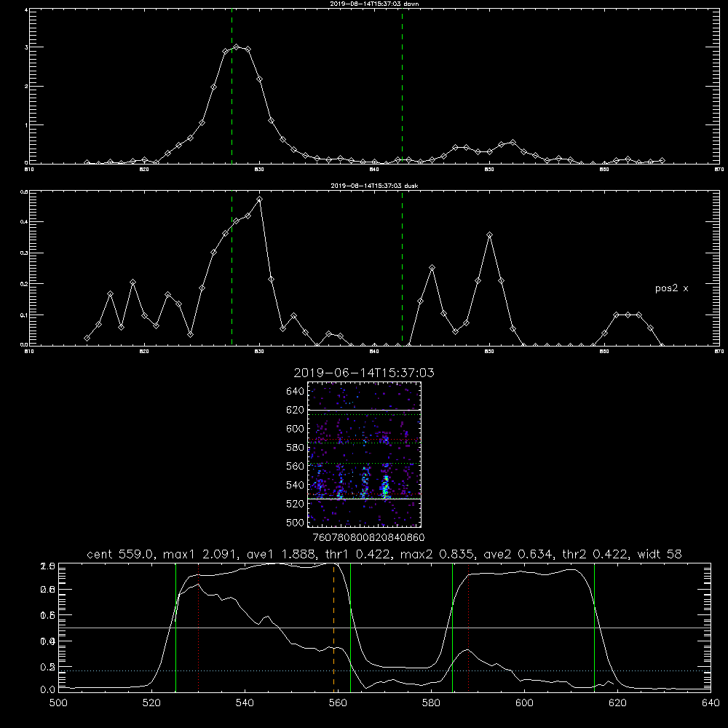
Task: Click the dawn plot title text
Action: (374, 4)
